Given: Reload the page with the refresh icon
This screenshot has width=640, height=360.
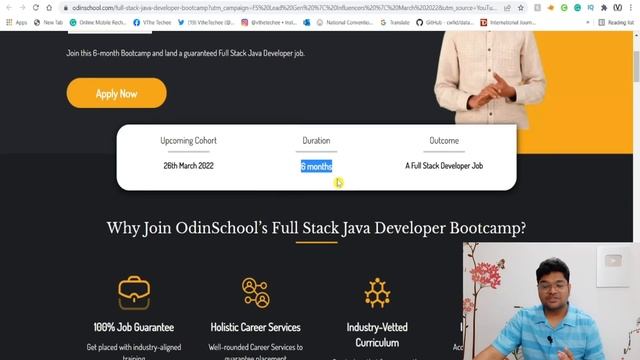Looking at the screenshot, I should coord(36,8).
